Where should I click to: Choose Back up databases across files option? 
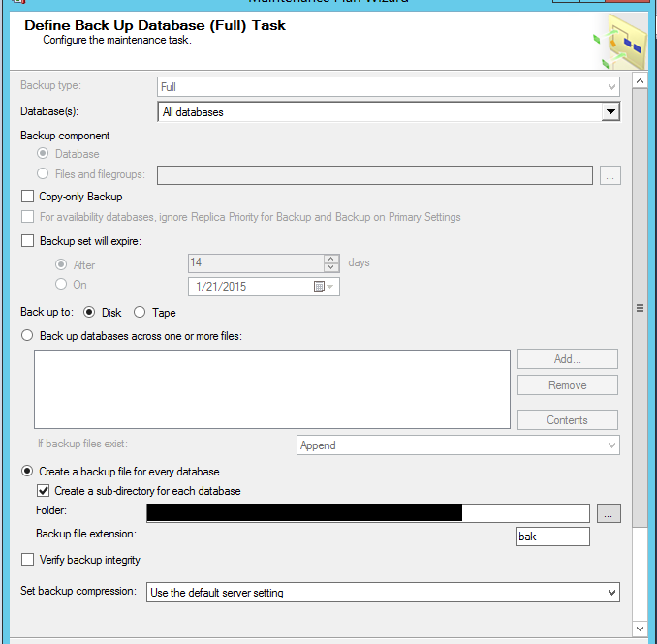pyautogui.click(x=27, y=336)
